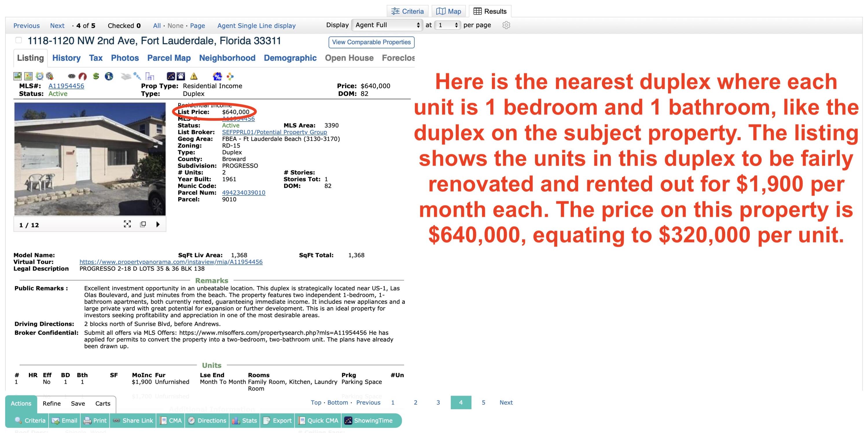Select the Refine tab at bottom
The image size is (868, 433).
[x=52, y=403]
